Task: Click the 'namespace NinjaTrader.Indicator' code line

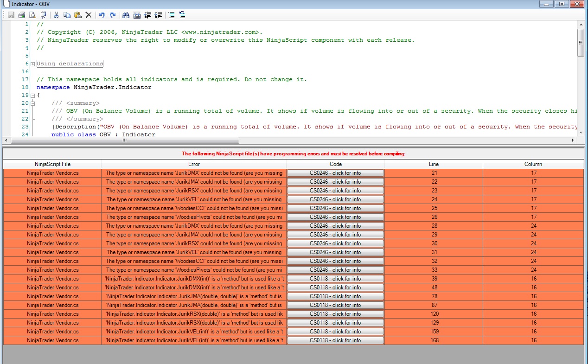Action: [94, 87]
